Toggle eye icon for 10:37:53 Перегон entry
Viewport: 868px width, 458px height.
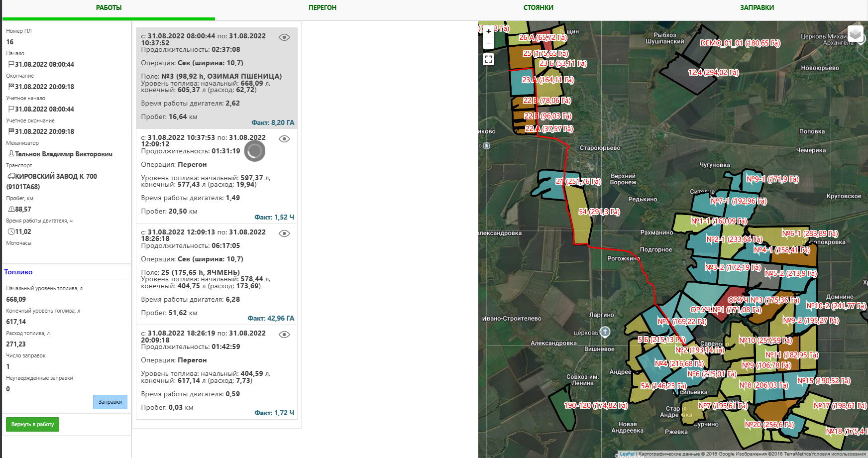click(x=284, y=139)
